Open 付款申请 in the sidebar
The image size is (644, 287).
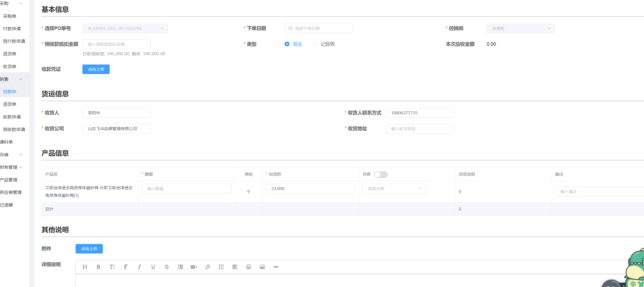12,29
